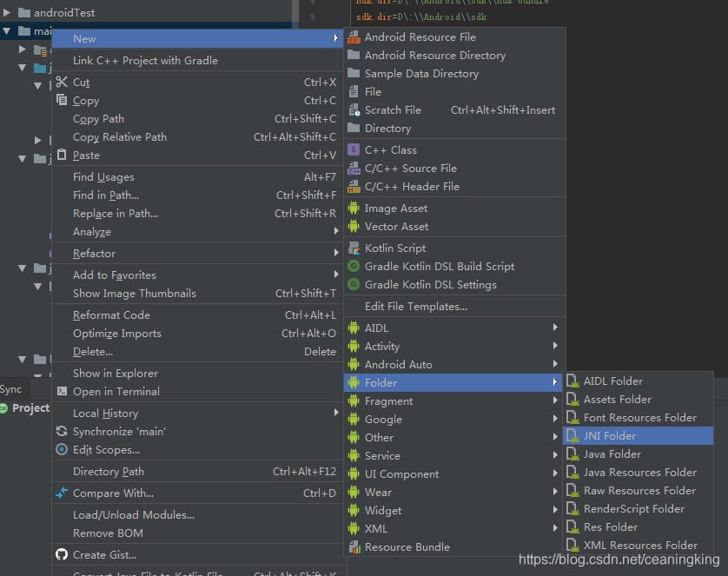Choose Remove BOM entry
The image size is (728, 576).
coord(197,533)
